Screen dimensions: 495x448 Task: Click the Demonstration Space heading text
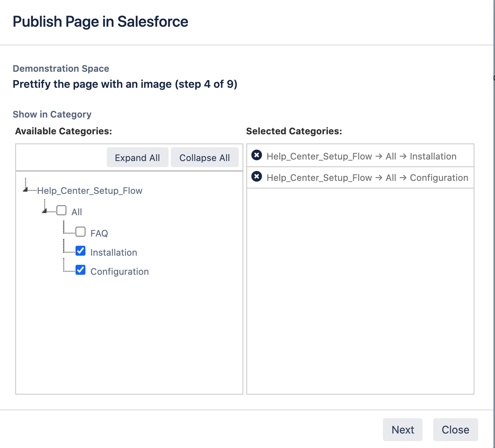pos(61,69)
